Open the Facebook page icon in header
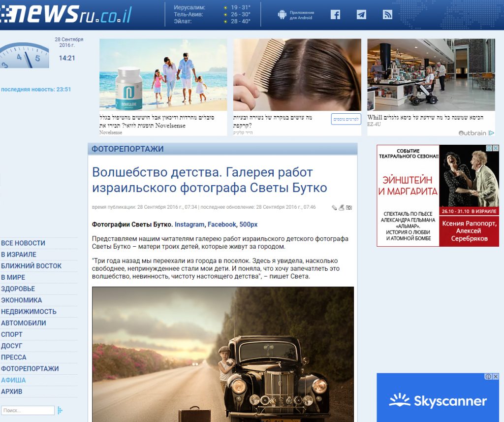Image resolution: width=504 pixels, height=422 pixels. pyautogui.click(x=335, y=15)
